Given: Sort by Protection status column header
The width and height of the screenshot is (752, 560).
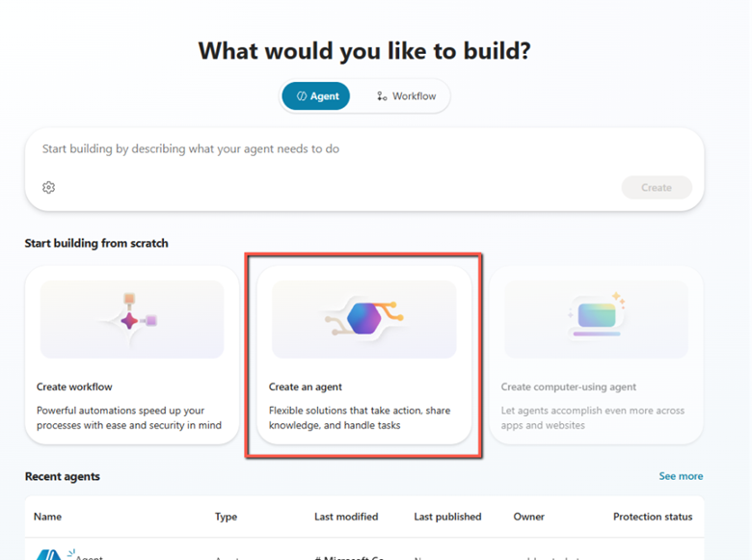Looking at the screenshot, I should point(653,517).
